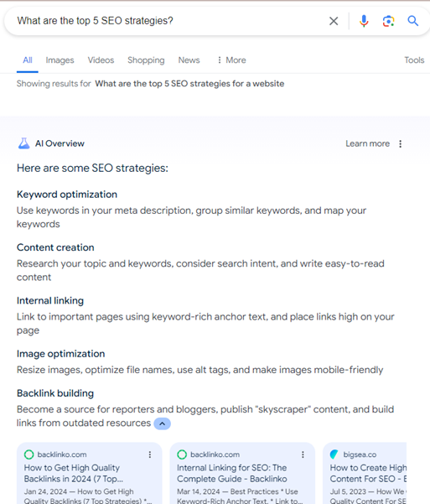
Task: Click 'Research your topic and keywords' description
Action: coord(200,270)
